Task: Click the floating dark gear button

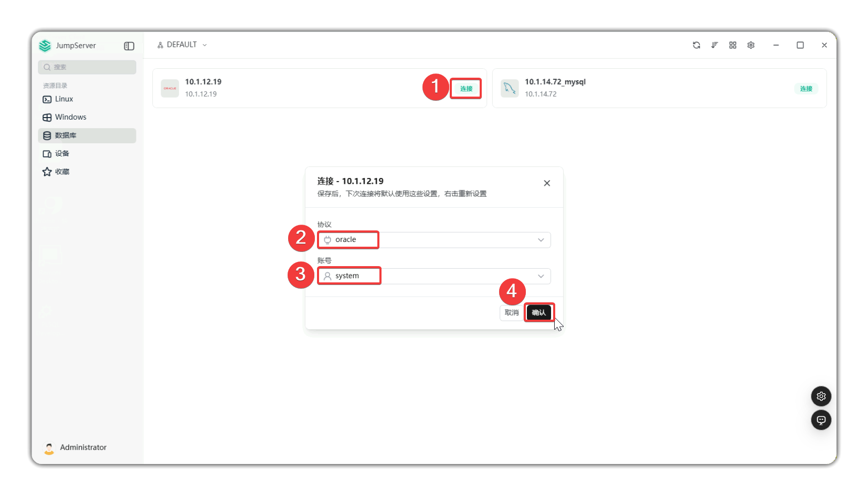Action: (x=821, y=396)
